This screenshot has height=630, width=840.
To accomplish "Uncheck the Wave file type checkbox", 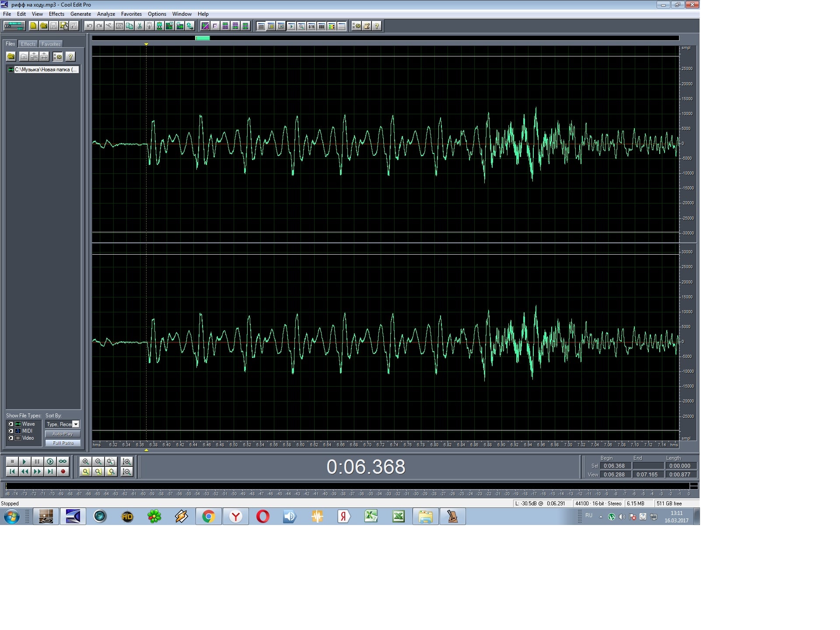I will [11, 424].
